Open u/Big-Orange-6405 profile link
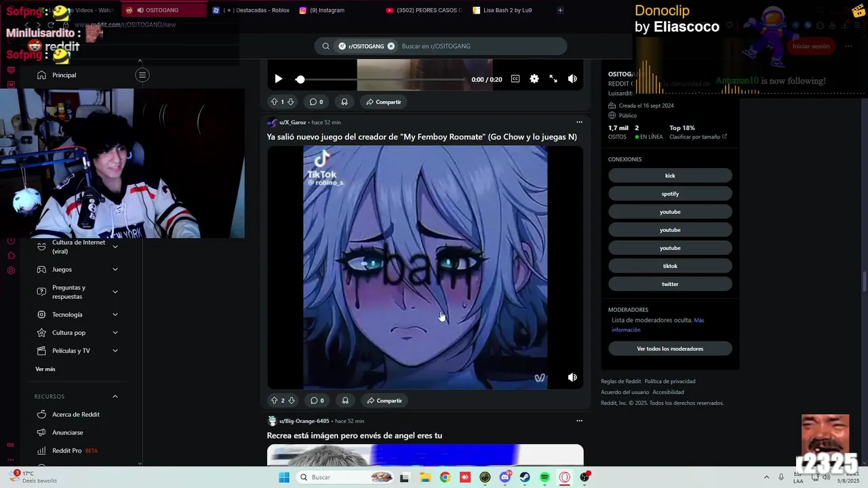The width and height of the screenshot is (868, 488). [x=304, y=421]
